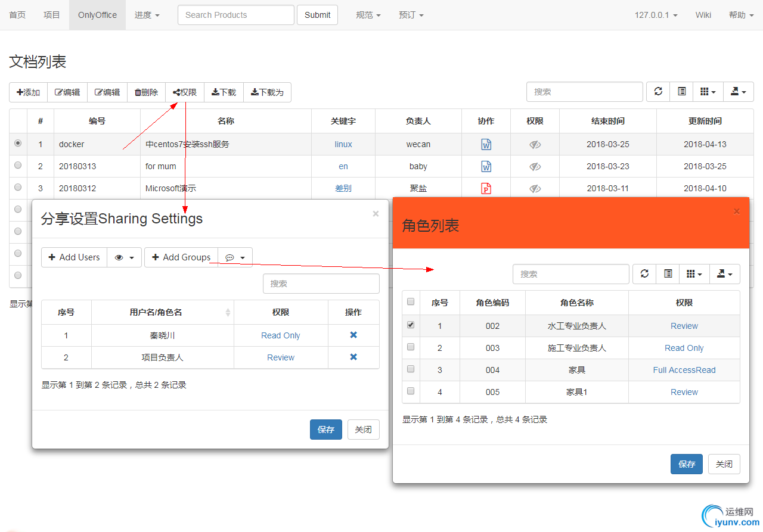Save the Sharing Settings dialog
This screenshot has width=763, height=532.
point(326,430)
